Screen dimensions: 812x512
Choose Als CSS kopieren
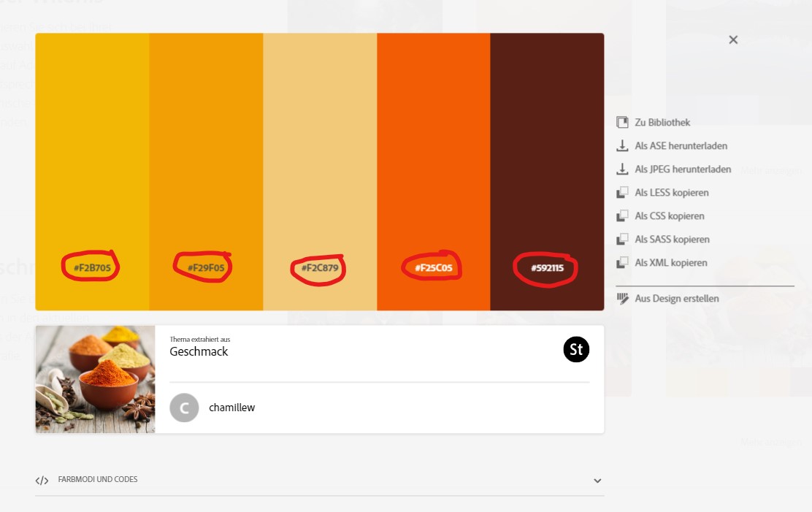coord(670,215)
